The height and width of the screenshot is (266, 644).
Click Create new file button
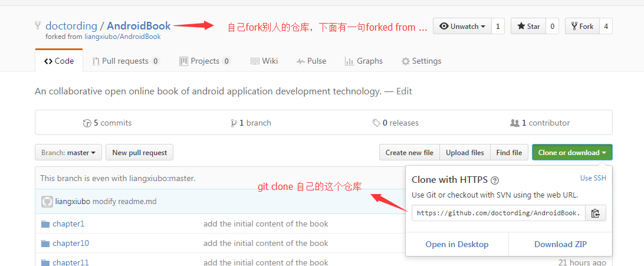[x=409, y=152]
